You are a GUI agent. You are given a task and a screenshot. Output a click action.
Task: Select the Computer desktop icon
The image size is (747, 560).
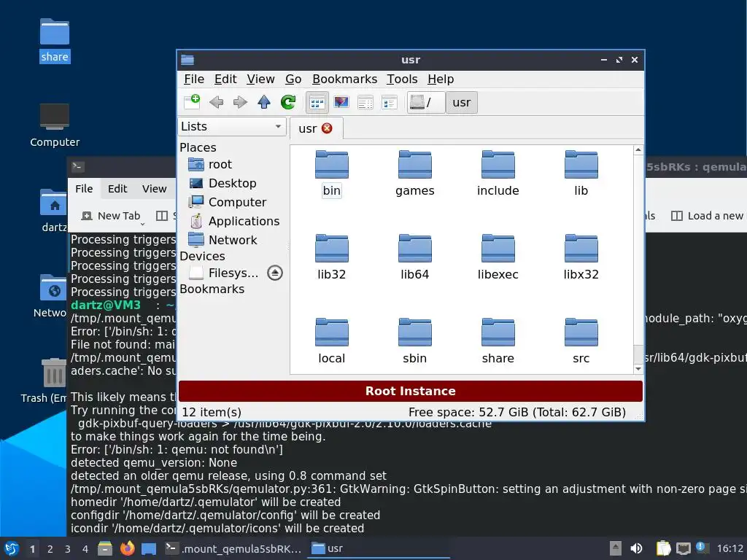pyautogui.click(x=54, y=125)
